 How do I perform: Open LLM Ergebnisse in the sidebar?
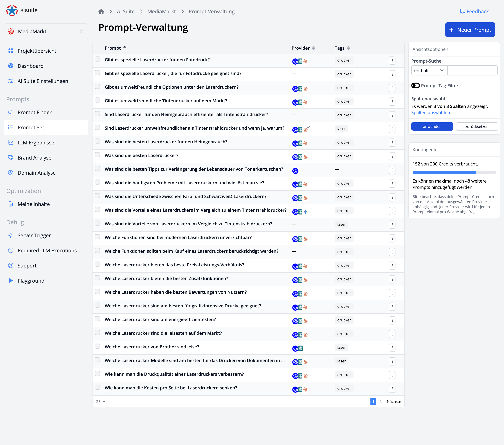click(x=36, y=142)
